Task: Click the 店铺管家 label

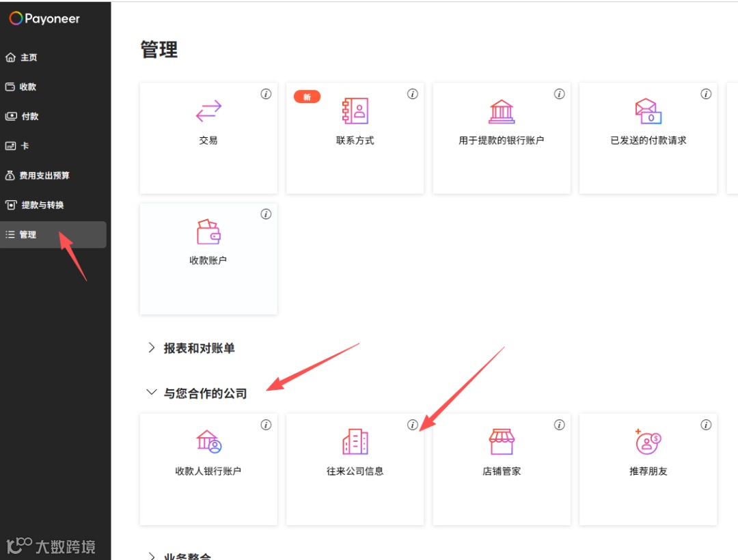Action: coord(502,471)
